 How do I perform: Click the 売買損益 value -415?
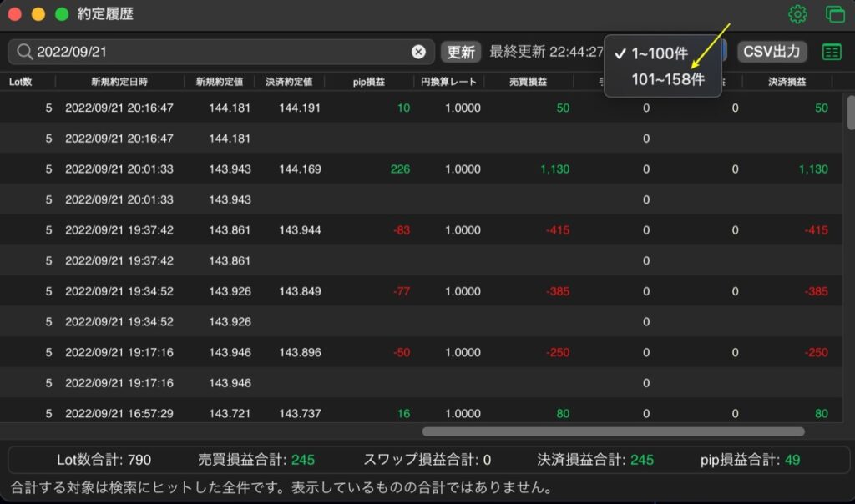coord(557,230)
